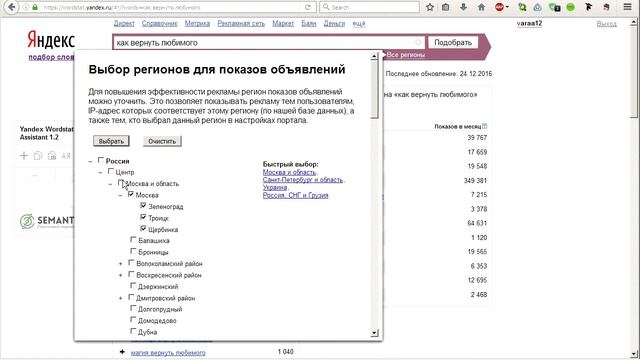Expand the Волоколамский район node

point(120,264)
